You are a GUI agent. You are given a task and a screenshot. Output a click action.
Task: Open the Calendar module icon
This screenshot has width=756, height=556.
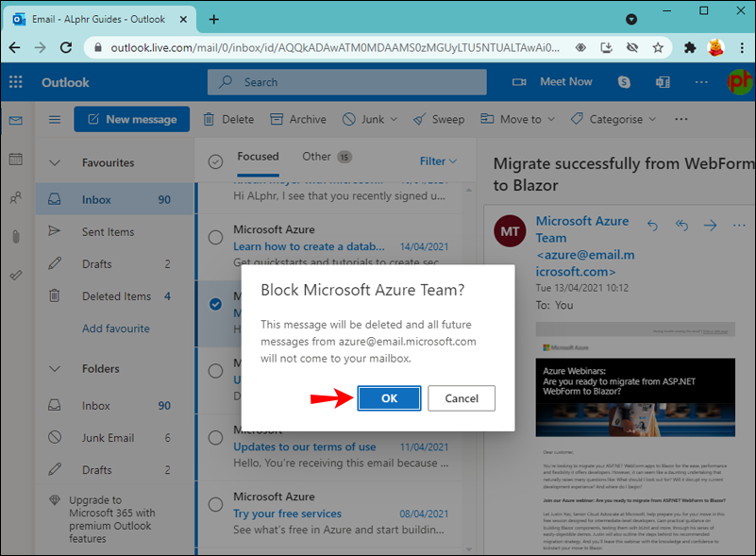tap(16, 159)
